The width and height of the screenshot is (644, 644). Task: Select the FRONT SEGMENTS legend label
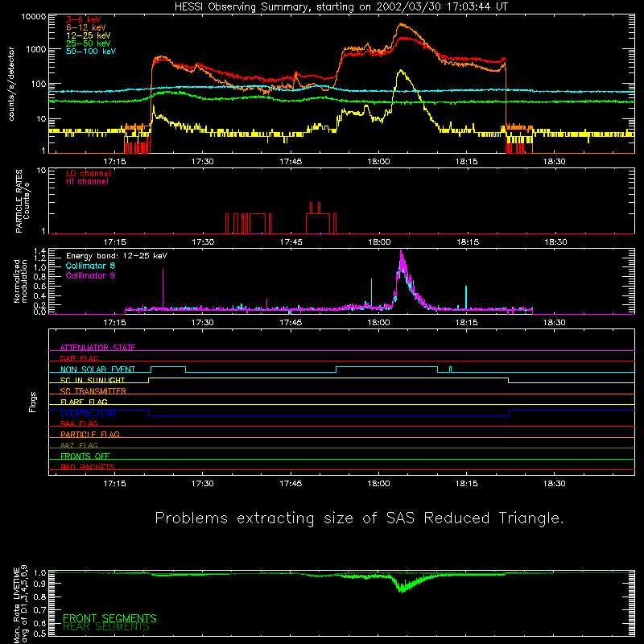point(109,618)
